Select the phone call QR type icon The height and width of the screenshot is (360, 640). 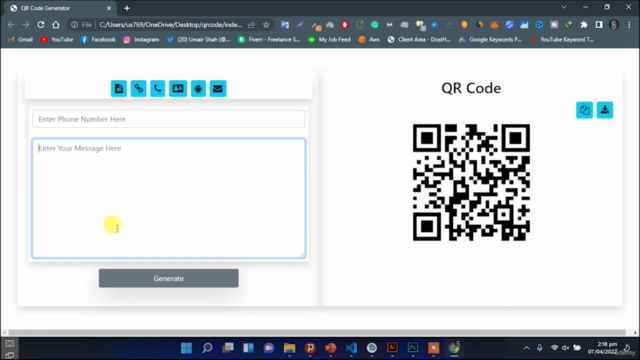click(x=158, y=89)
